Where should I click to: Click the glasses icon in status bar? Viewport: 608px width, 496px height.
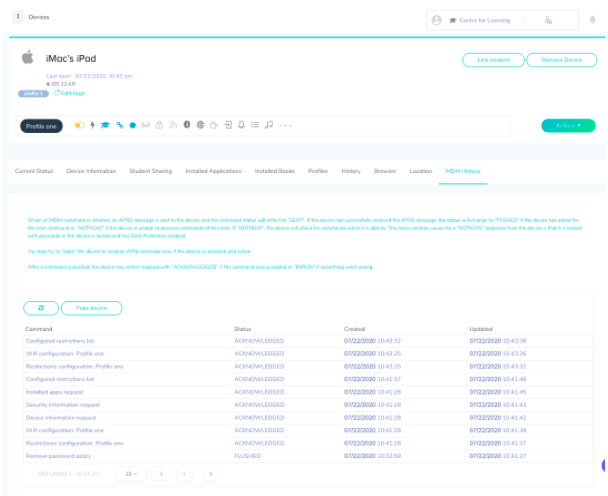pyautogui.click(x=146, y=125)
